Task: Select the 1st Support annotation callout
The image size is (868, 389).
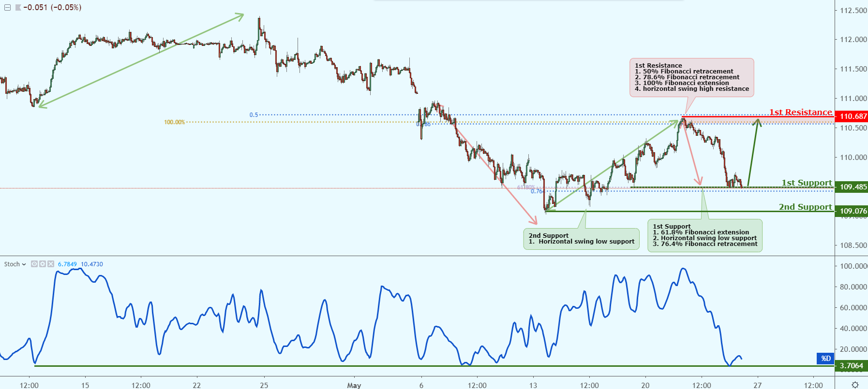Action: [x=705, y=235]
